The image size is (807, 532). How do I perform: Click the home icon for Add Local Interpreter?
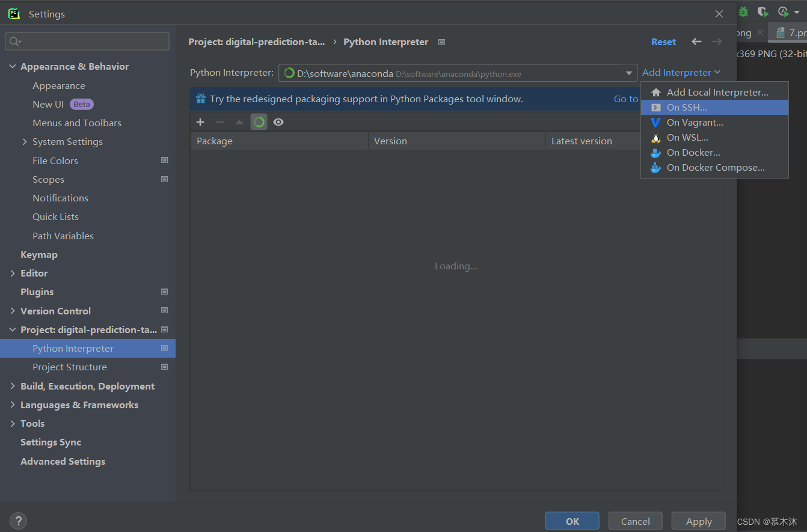coord(656,93)
